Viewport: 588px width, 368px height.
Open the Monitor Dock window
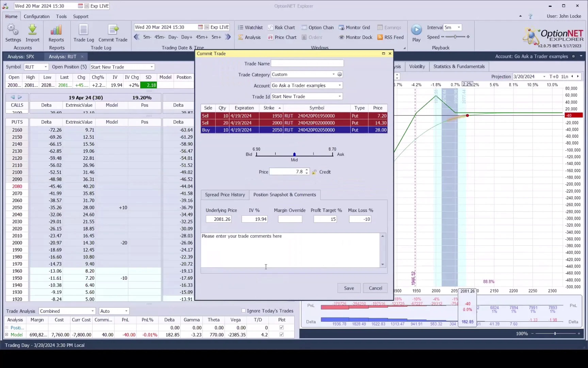356,37
